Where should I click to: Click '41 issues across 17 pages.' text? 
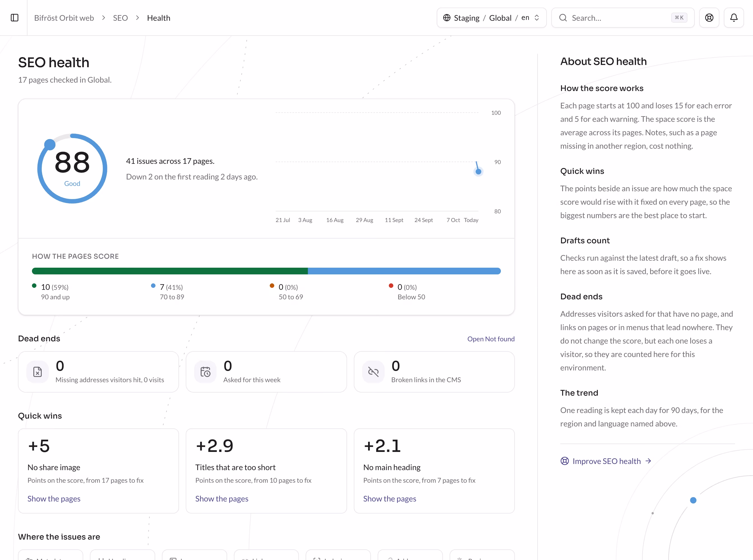coord(170,161)
